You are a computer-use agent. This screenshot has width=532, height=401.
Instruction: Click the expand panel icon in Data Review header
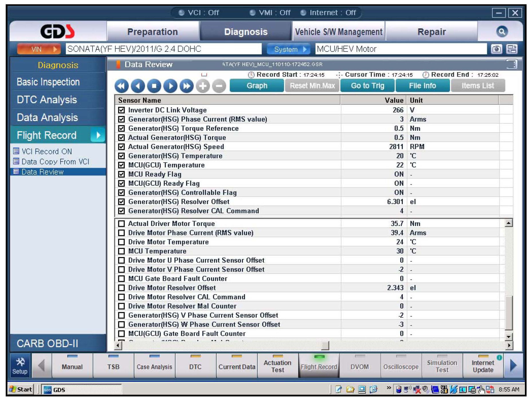pyautogui.click(x=511, y=64)
